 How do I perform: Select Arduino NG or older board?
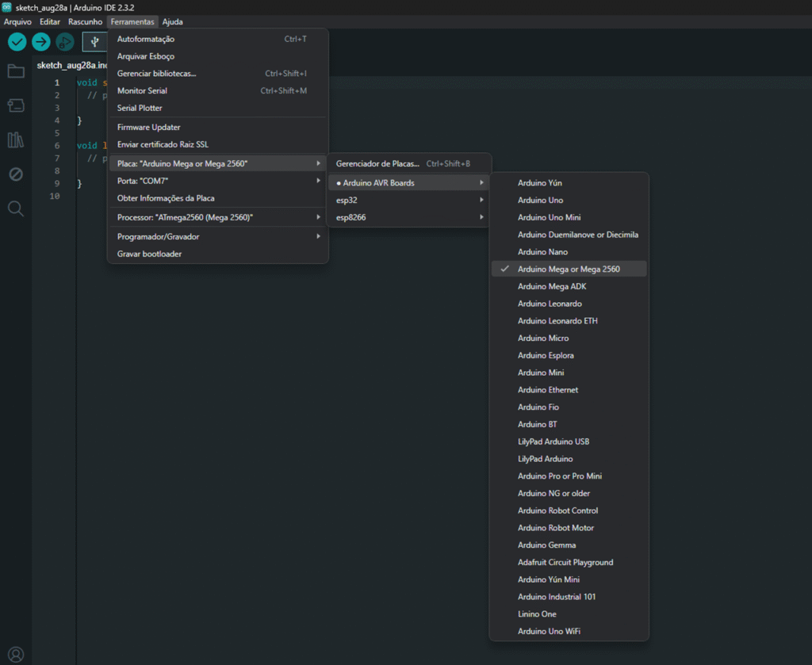pos(569,493)
